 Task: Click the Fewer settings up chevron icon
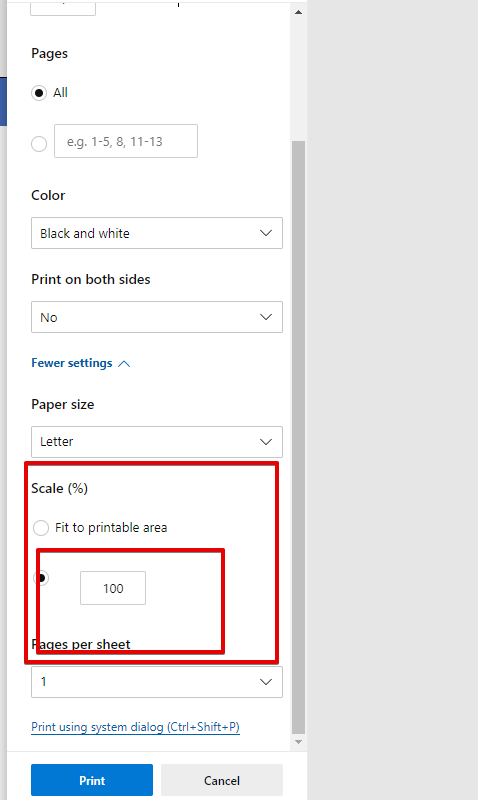pos(124,364)
